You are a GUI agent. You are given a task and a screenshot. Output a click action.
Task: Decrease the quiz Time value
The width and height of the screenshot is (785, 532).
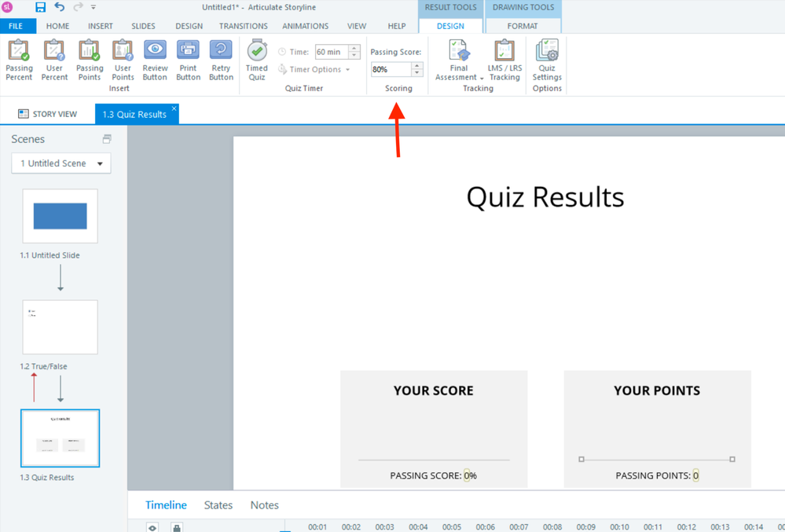pos(354,55)
